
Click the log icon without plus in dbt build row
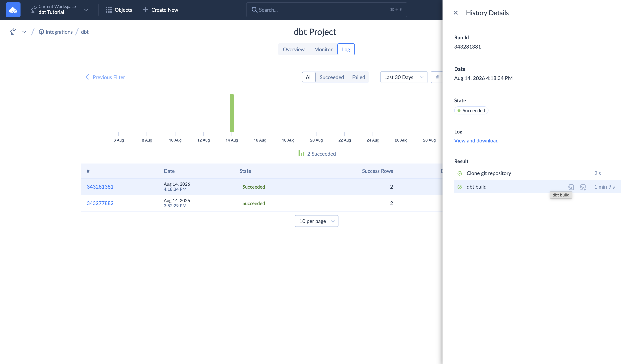(571, 187)
